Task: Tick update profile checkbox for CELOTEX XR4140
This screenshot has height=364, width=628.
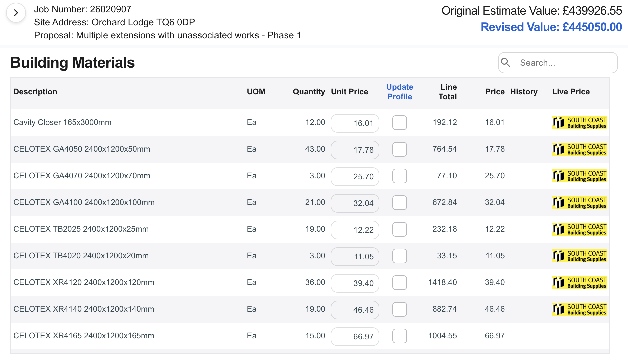Action: (x=400, y=309)
